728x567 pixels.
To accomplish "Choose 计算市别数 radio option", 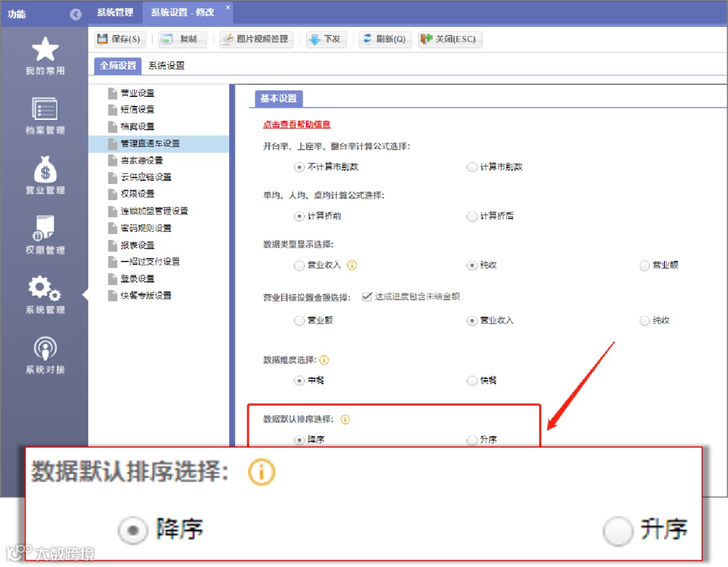I will (472, 167).
